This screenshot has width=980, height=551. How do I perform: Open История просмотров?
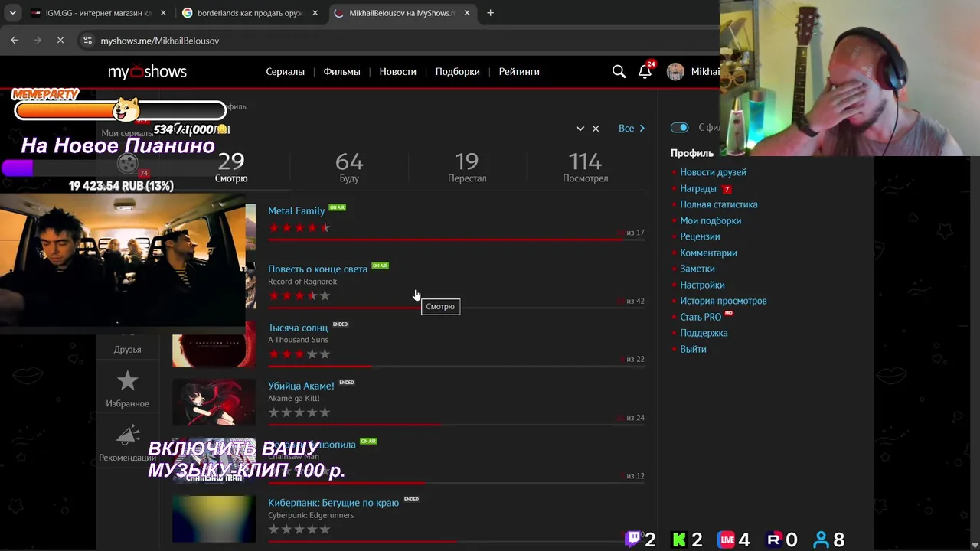(724, 301)
